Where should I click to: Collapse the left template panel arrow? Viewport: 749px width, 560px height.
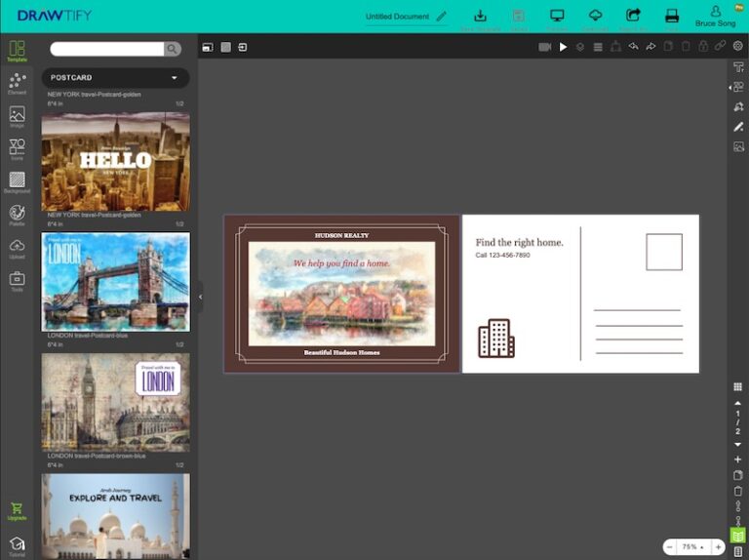pyautogui.click(x=201, y=297)
